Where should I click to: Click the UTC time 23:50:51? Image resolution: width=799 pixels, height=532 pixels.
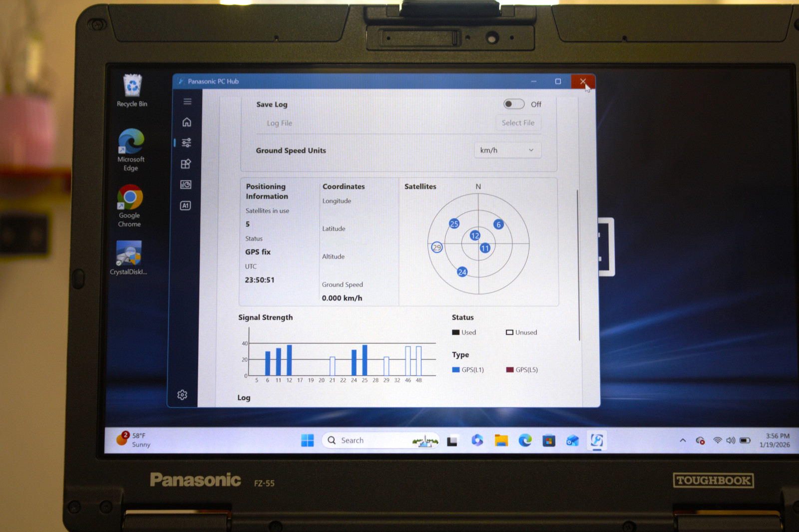260,280
